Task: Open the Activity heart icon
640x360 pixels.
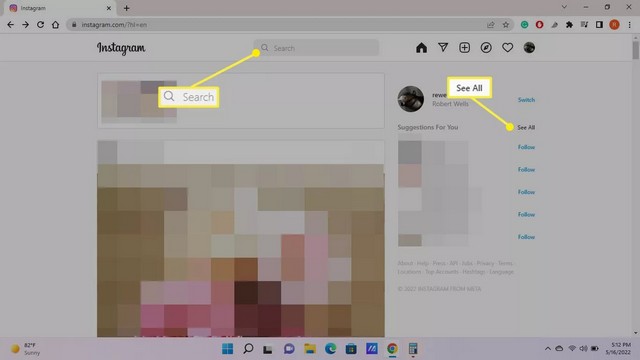Action: (507, 48)
